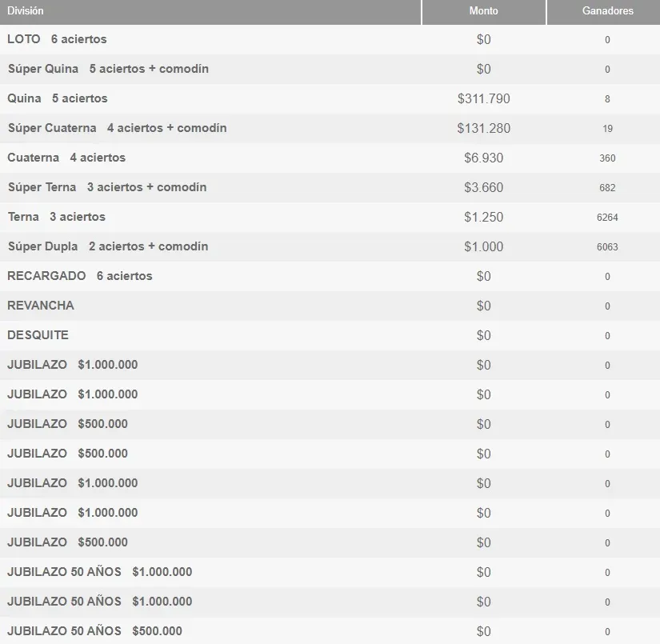
Task: Click the Cuaterna 4 aciertos label
Action: 62,158
